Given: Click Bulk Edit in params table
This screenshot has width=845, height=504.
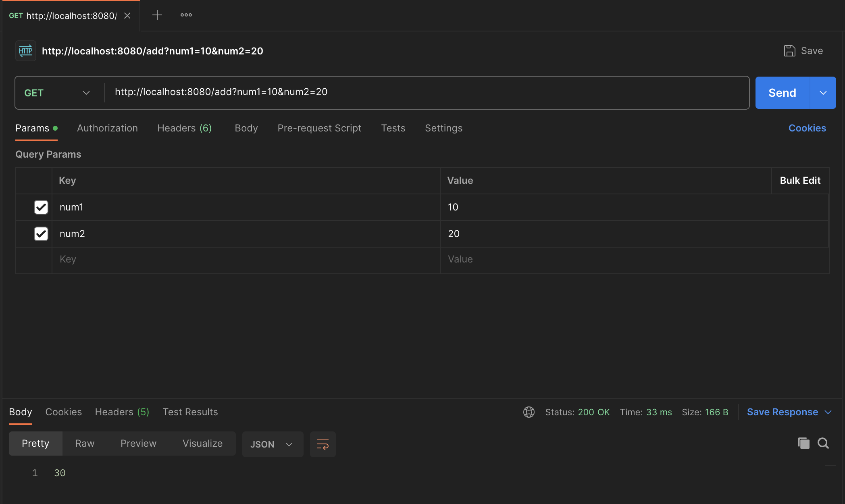Looking at the screenshot, I should point(800,181).
